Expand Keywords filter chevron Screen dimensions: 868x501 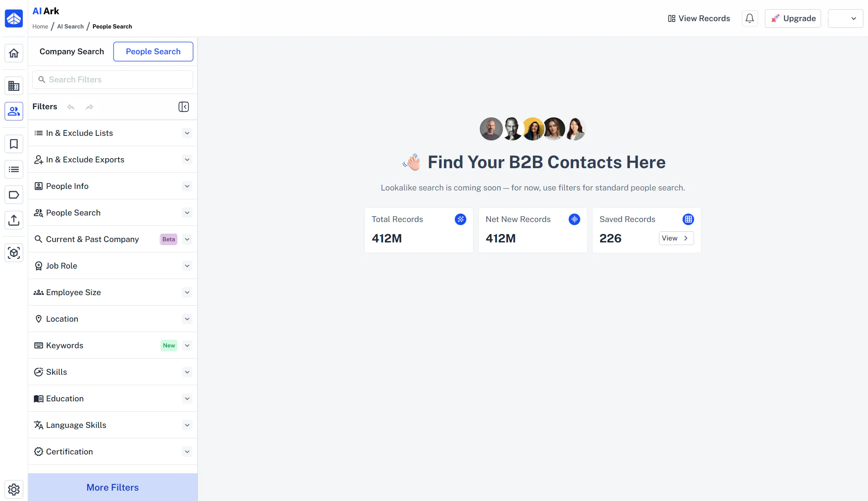187,346
